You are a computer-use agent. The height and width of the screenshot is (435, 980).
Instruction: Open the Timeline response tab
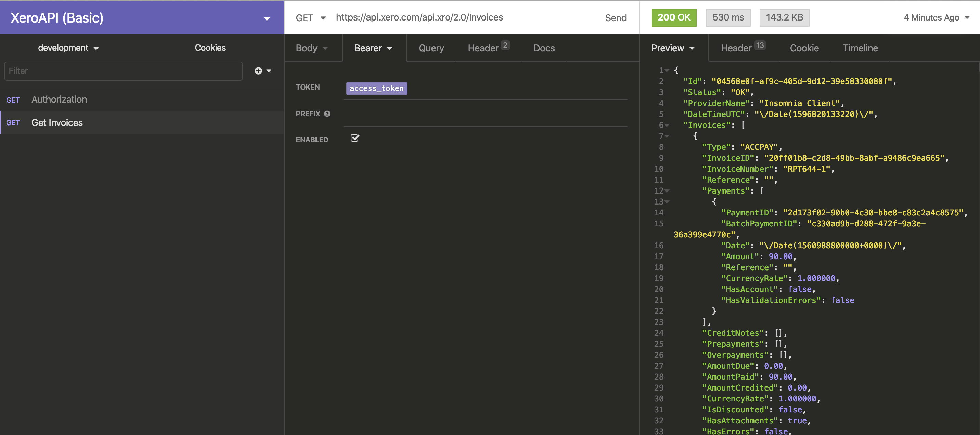(860, 48)
